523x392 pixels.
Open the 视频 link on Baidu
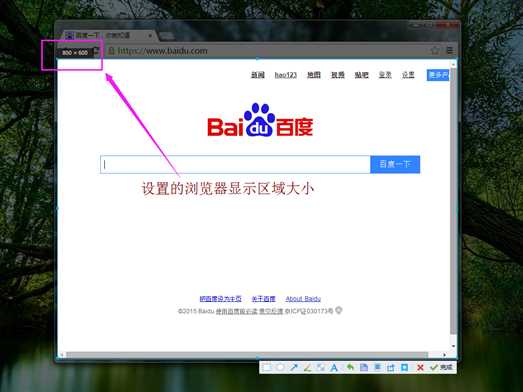[x=338, y=75]
